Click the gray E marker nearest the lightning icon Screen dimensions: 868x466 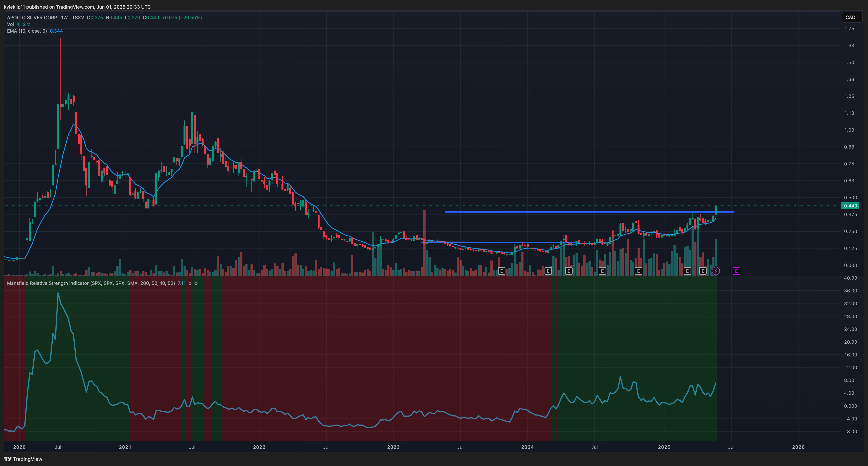coord(703,271)
